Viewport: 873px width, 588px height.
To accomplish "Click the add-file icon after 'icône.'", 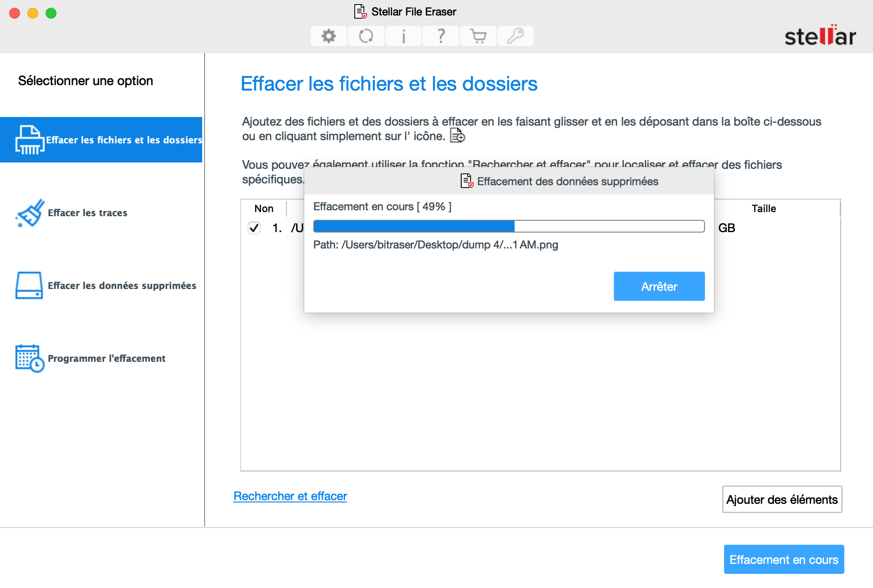I will 457,136.
